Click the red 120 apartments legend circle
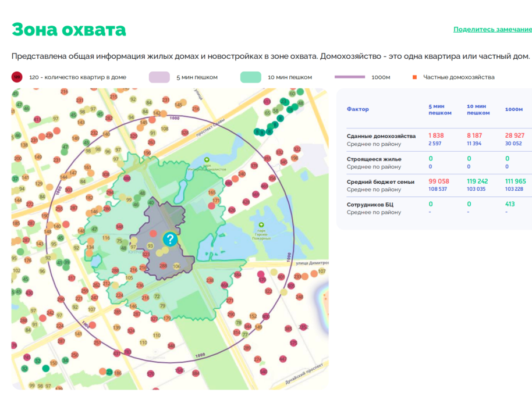532x407 pixels. [x=17, y=77]
